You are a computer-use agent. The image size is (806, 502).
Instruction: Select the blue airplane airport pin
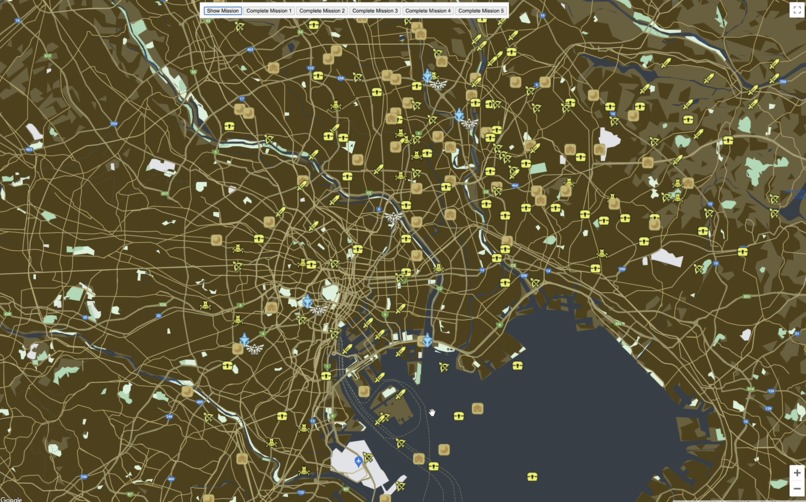(358, 462)
